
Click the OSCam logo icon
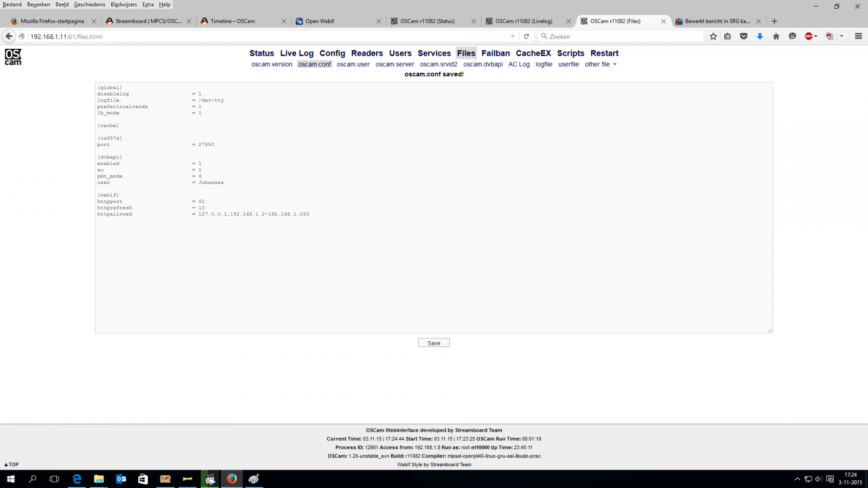tap(13, 57)
